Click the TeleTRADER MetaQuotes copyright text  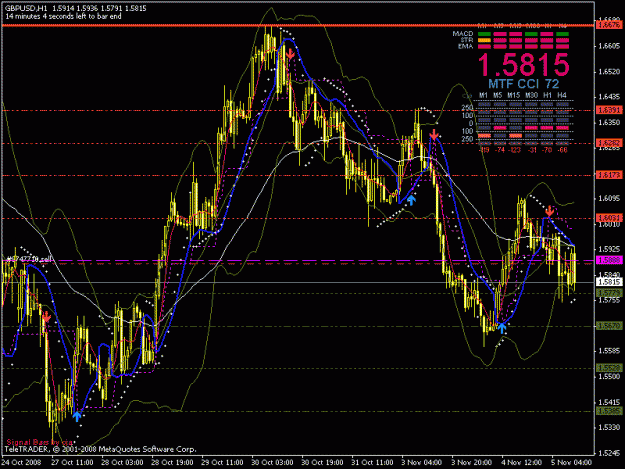(100, 449)
